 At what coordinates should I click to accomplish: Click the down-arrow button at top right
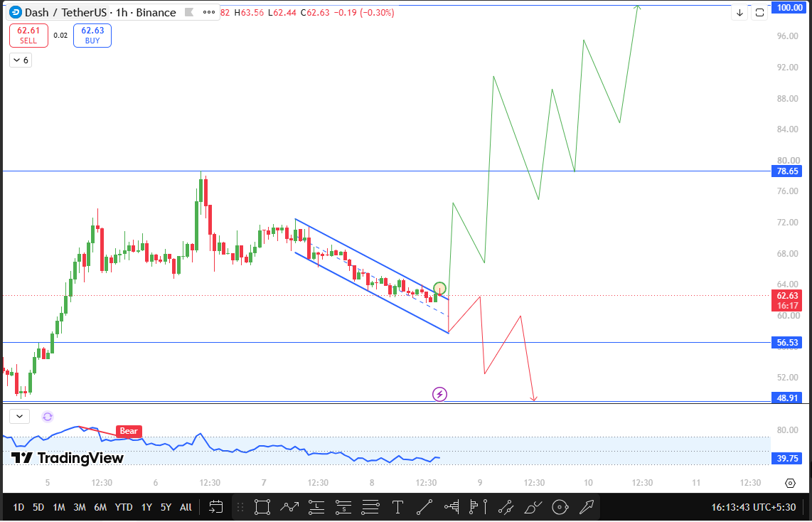point(739,13)
